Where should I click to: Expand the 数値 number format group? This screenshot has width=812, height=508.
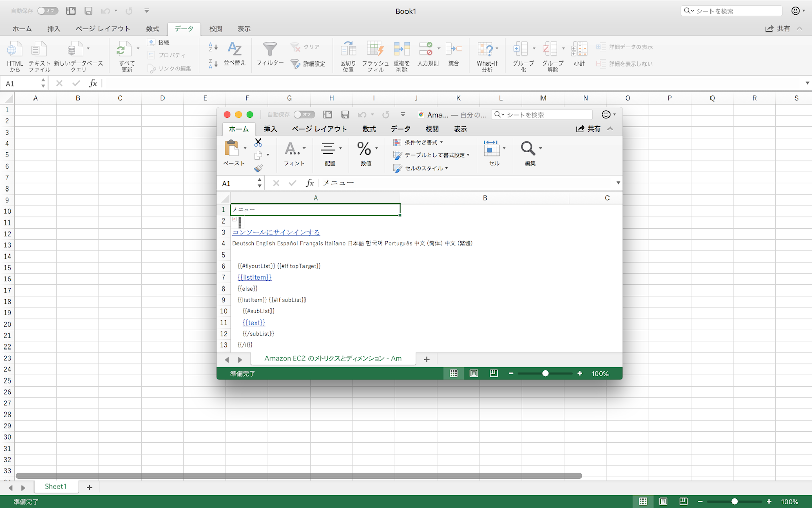click(376, 148)
